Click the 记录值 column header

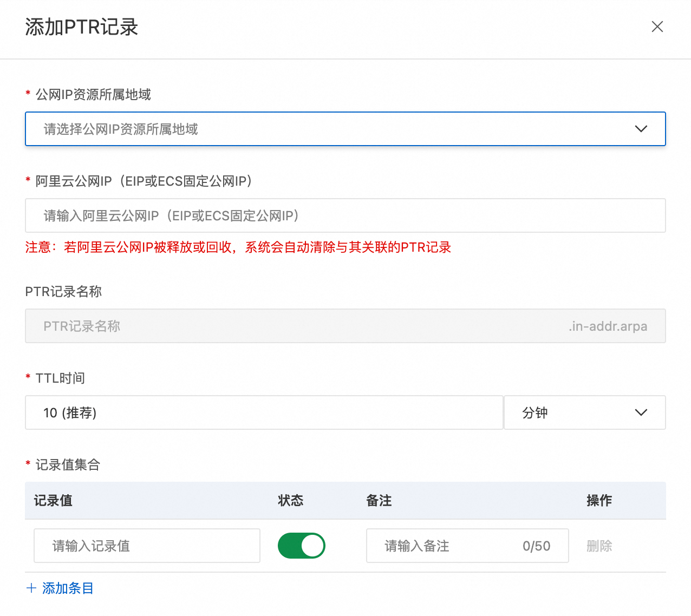tap(53, 501)
